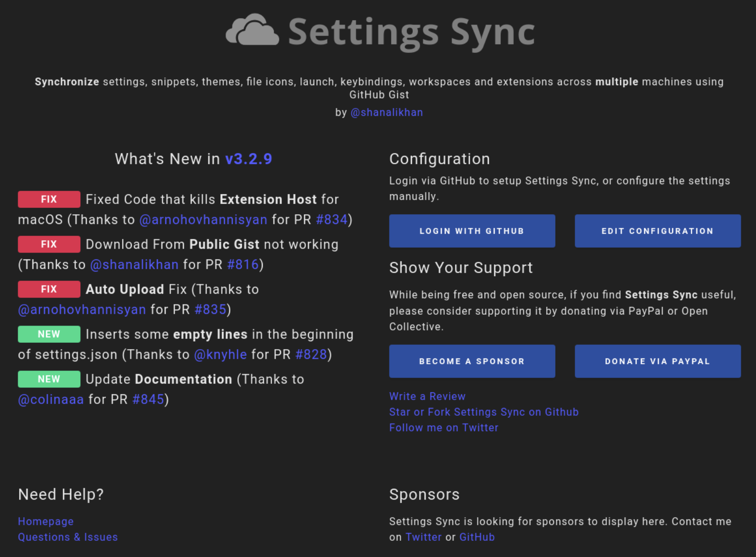Go to Questions & Issues
The width and height of the screenshot is (756, 557).
(68, 537)
